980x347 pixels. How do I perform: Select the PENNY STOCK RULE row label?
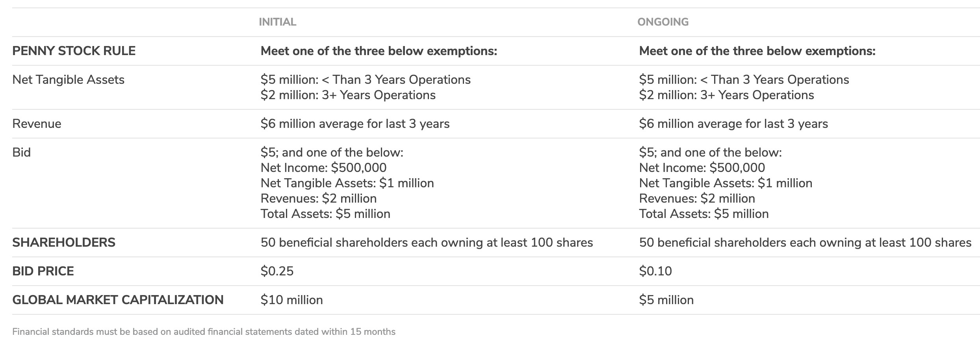[x=74, y=51]
